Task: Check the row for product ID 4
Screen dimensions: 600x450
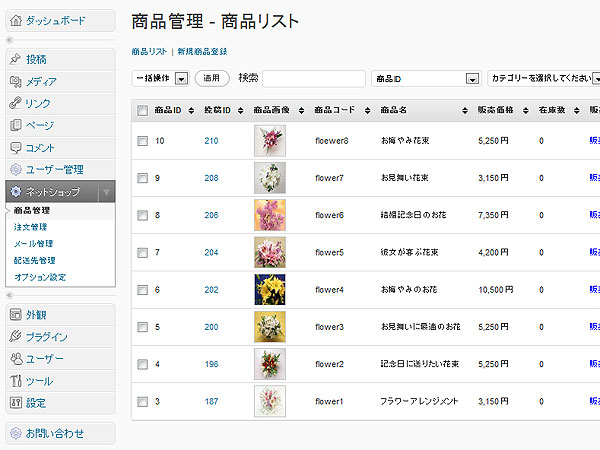Action: 142,364
